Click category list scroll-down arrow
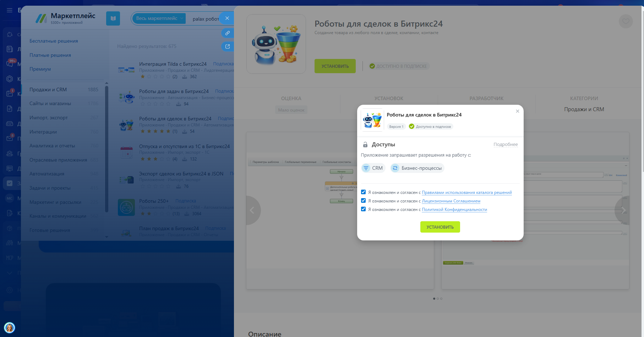 pos(107,237)
